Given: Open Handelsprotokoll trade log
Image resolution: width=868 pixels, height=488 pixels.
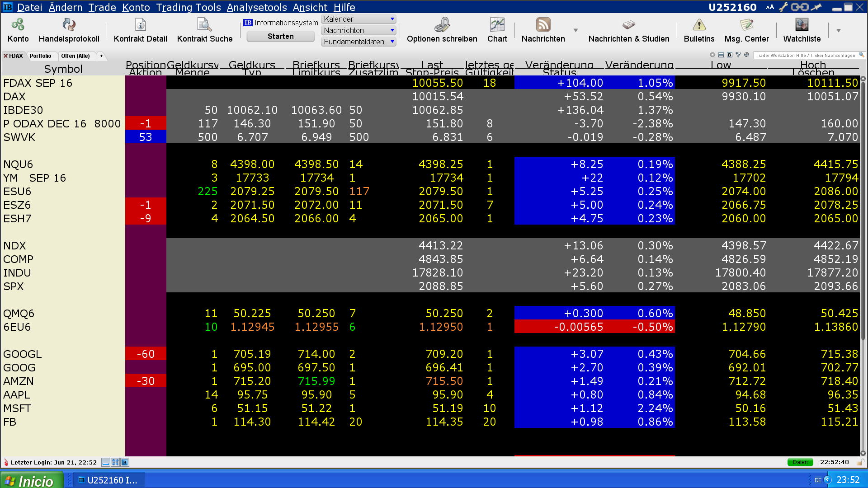Looking at the screenshot, I should pyautogui.click(x=69, y=25).
